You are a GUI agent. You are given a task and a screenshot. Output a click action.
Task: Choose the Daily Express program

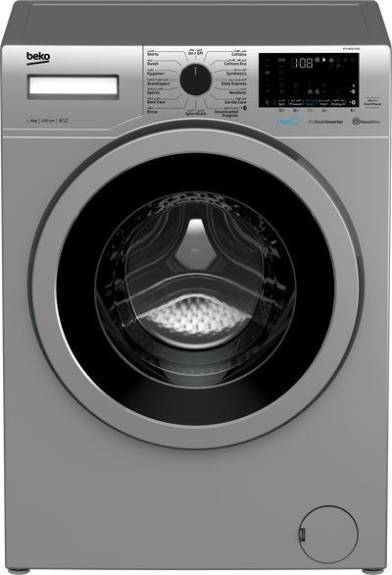[x=234, y=83]
